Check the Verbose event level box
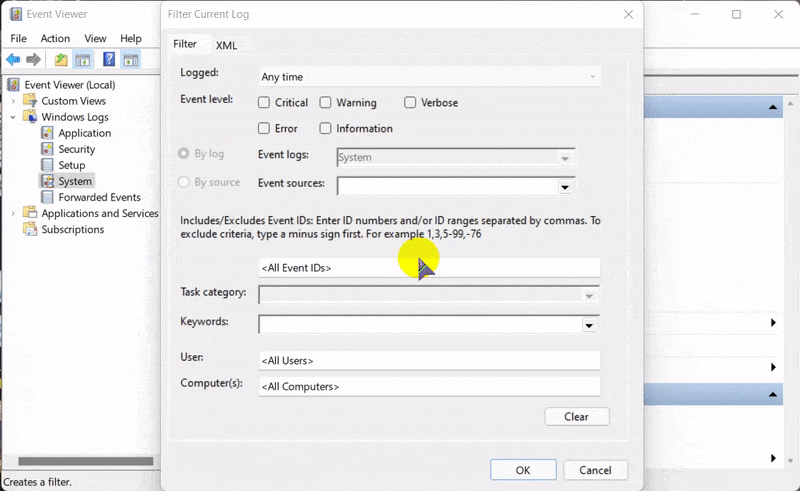This screenshot has height=491, width=800. pyautogui.click(x=410, y=103)
